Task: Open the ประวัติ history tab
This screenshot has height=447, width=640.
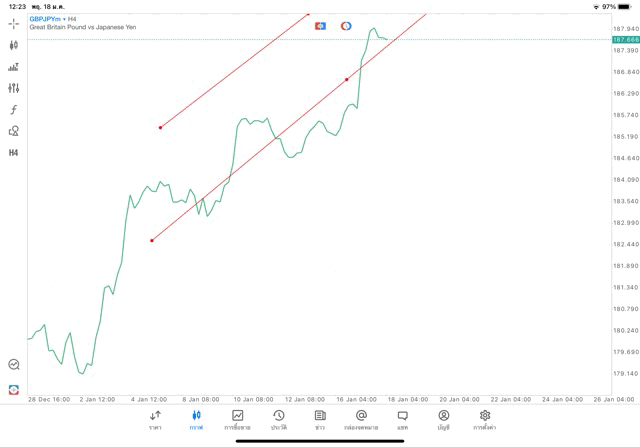Action: (x=278, y=419)
